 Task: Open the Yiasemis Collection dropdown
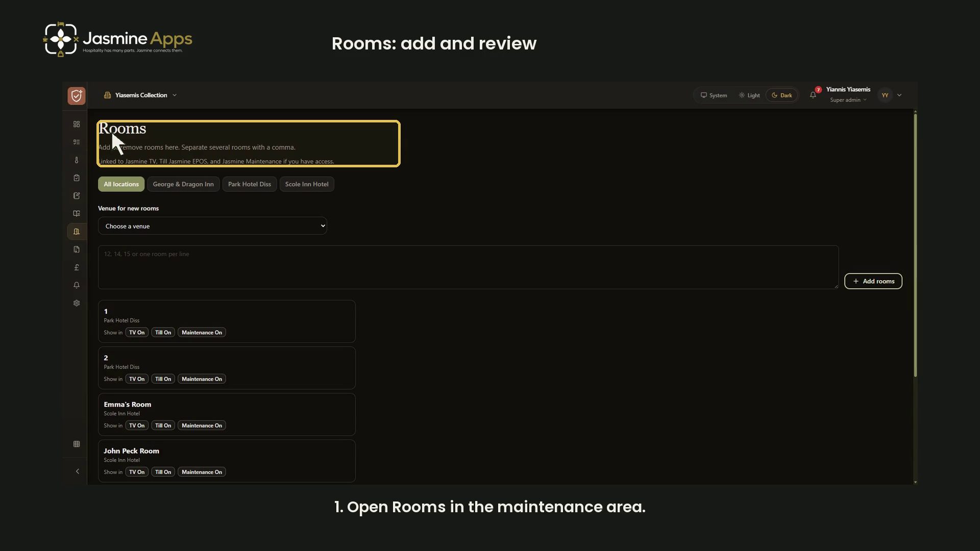click(140, 95)
